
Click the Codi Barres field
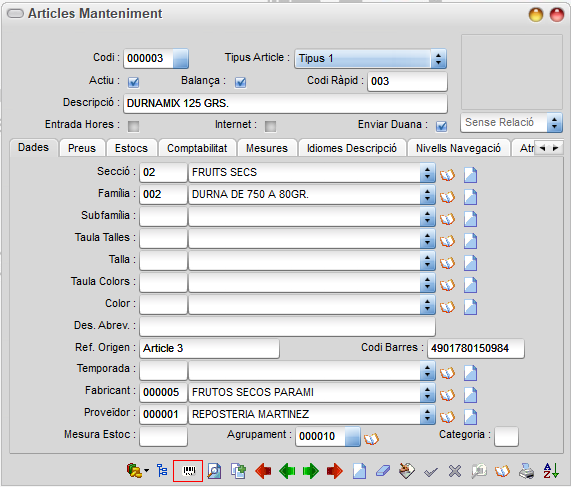pyautogui.click(x=476, y=349)
